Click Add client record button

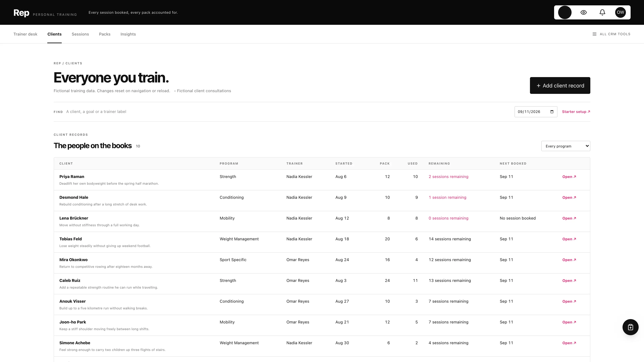560,85
